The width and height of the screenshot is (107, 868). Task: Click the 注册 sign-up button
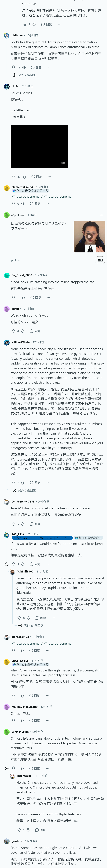(x=100, y=260)
